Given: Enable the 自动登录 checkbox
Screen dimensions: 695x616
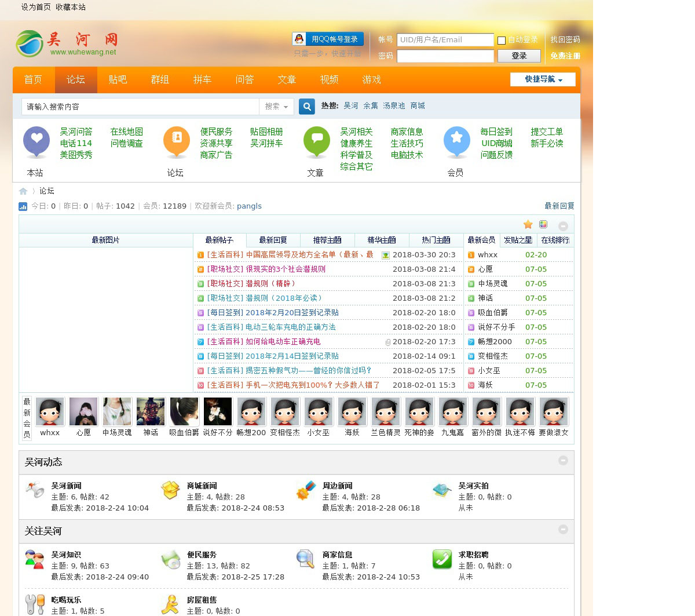Looking at the screenshot, I should [502, 41].
